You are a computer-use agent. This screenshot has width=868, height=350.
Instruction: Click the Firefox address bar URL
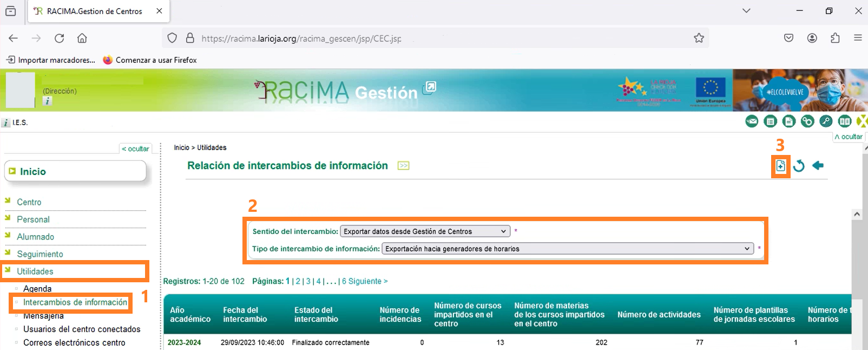301,38
